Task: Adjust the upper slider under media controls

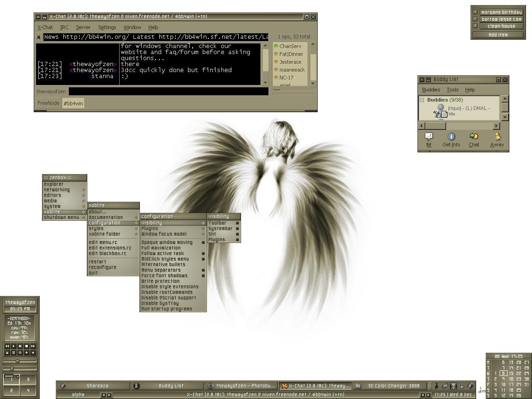Action: pyautogui.click(x=20, y=361)
